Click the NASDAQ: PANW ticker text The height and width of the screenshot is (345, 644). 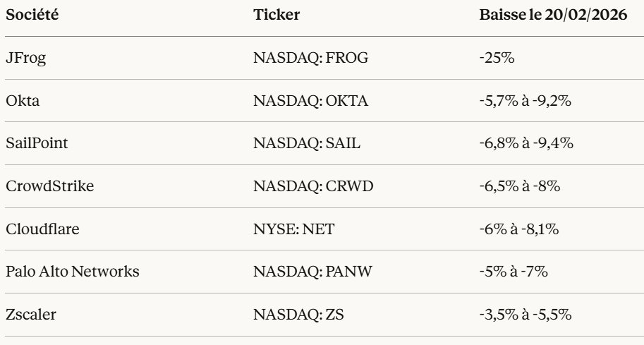(x=313, y=272)
